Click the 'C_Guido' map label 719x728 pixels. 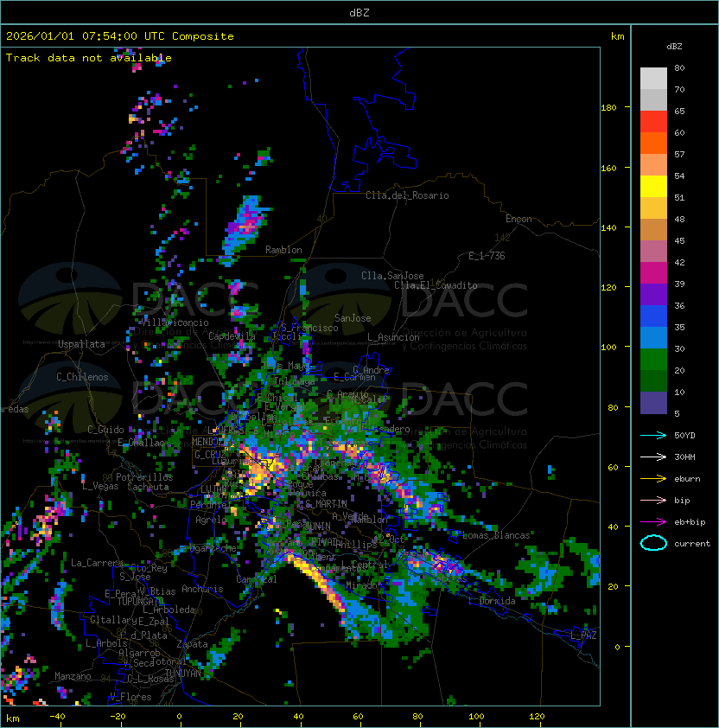click(x=105, y=430)
